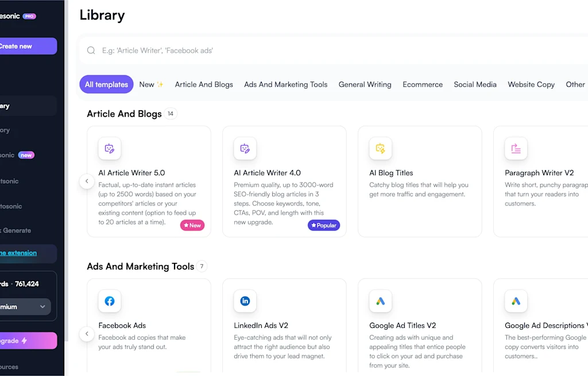Click the Article And Blogs section heading

tap(124, 114)
